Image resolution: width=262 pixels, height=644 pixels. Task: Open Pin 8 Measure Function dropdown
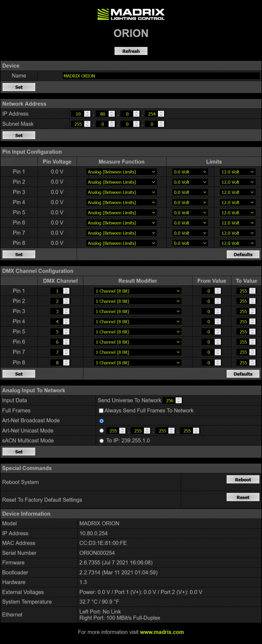tap(121, 243)
